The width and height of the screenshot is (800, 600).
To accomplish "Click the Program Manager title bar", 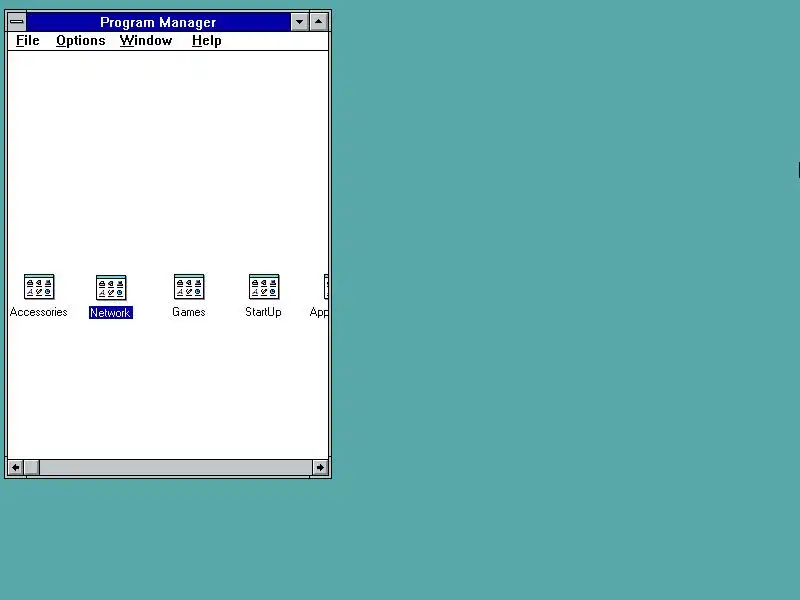I will [158, 22].
